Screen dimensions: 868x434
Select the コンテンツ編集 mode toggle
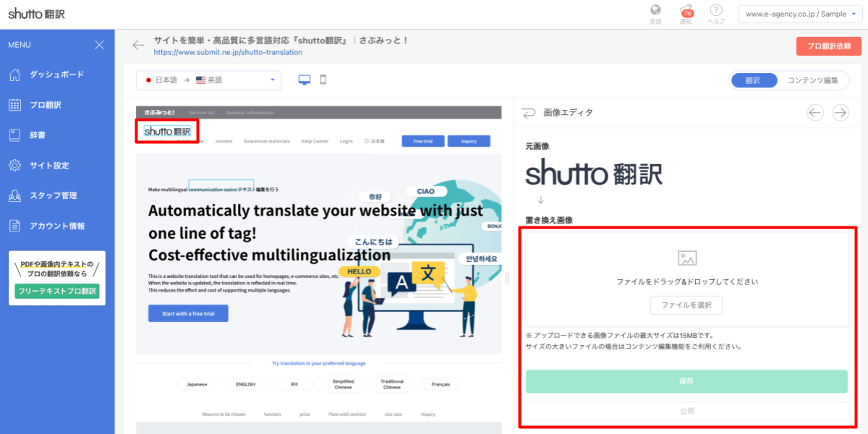click(x=812, y=80)
